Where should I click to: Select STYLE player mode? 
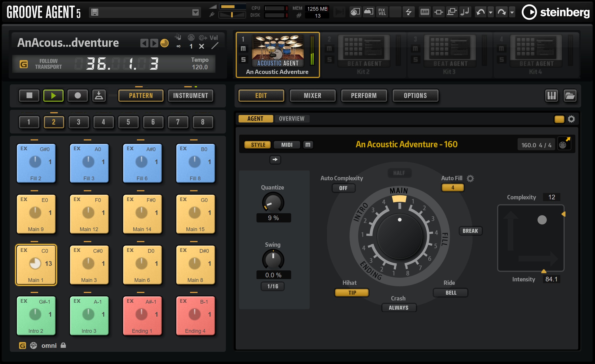[258, 145]
